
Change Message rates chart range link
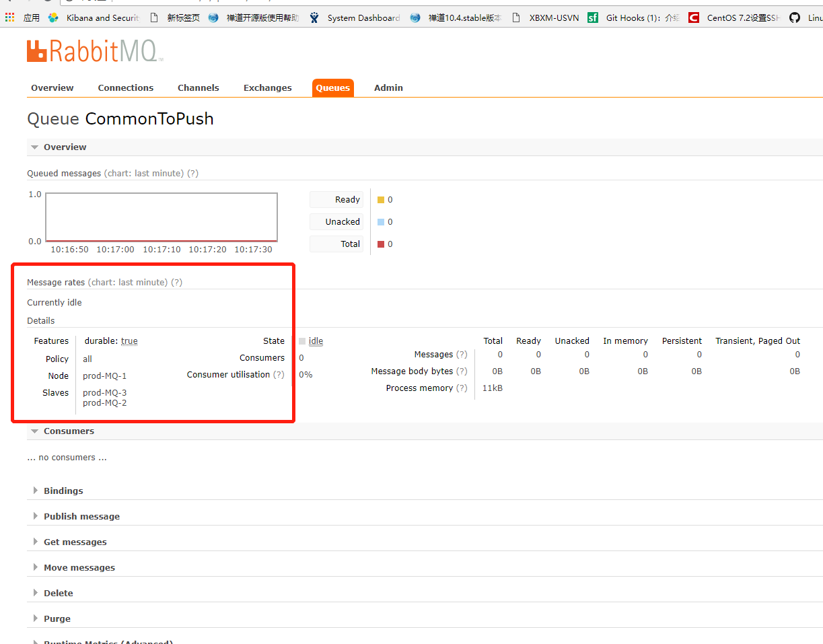(x=128, y=282)
